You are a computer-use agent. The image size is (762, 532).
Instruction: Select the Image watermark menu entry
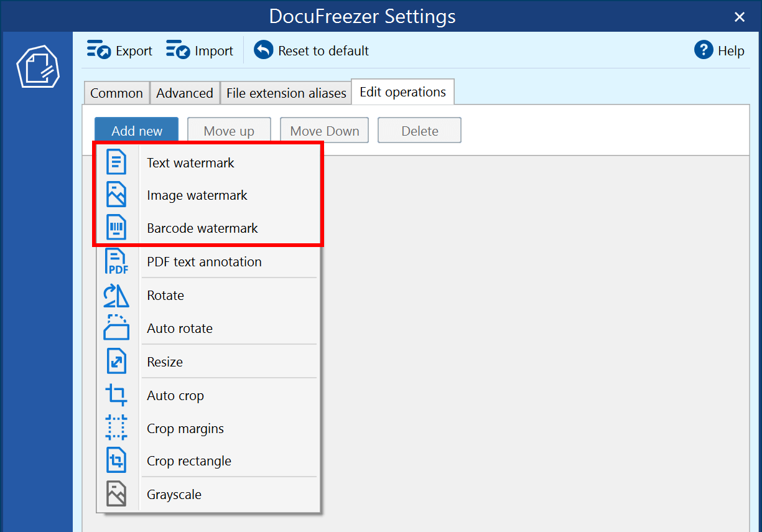(x=197, y=195)
